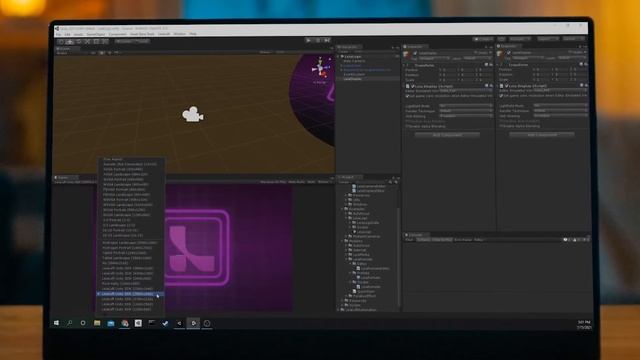Screen dimensions: 640x360
Task: Click Clear in the Console toolbar
Action: click(x=409, y=240)
